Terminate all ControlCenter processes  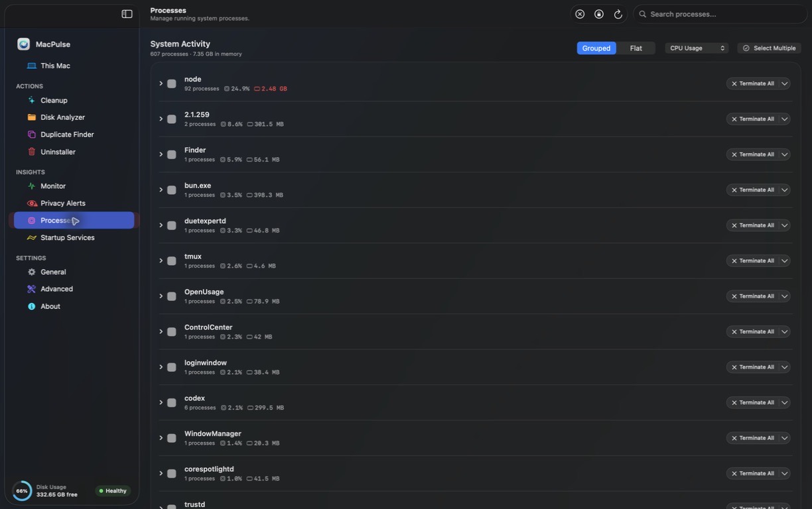click(x=752, y=332)
